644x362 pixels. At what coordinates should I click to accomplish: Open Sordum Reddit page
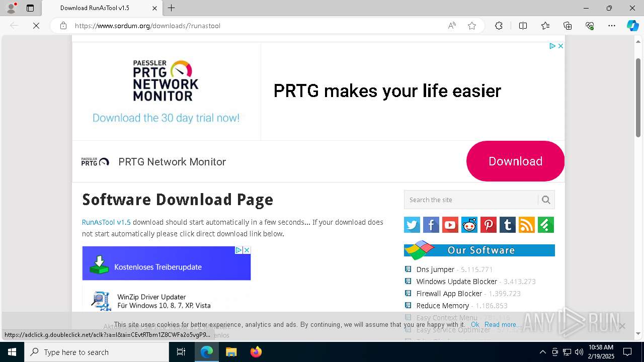(x=469, y=225)
